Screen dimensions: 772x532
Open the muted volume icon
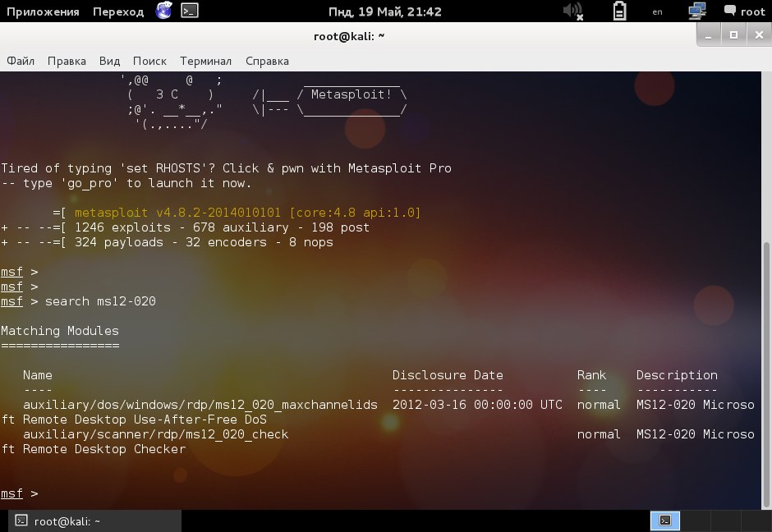(573, 11)
